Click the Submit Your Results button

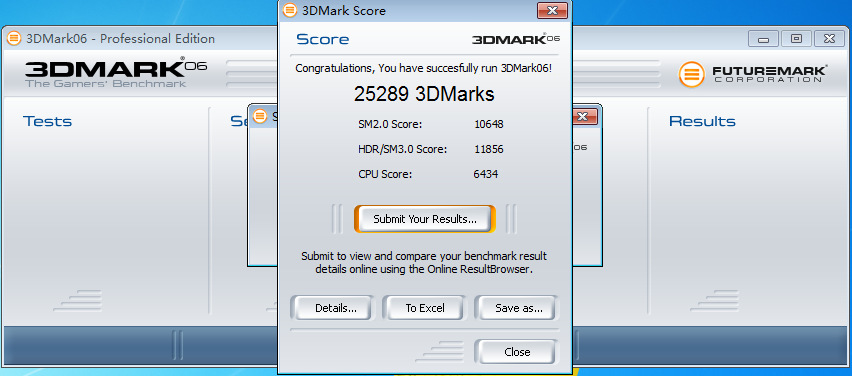424,219
